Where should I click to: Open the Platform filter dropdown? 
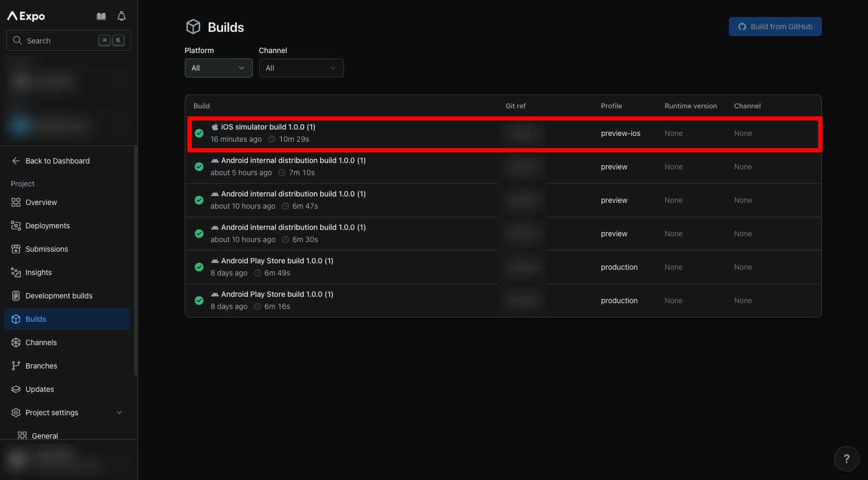click(x=218, y=68)
